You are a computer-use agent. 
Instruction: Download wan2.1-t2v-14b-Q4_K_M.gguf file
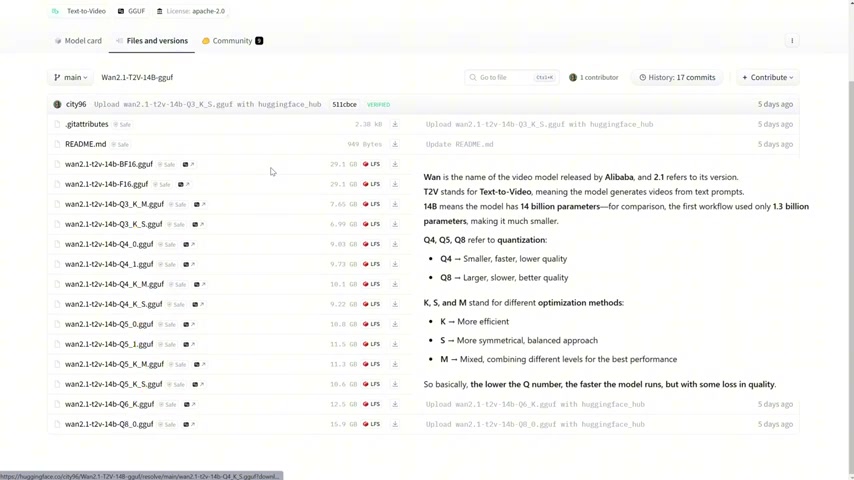click(x=395, y=284)
